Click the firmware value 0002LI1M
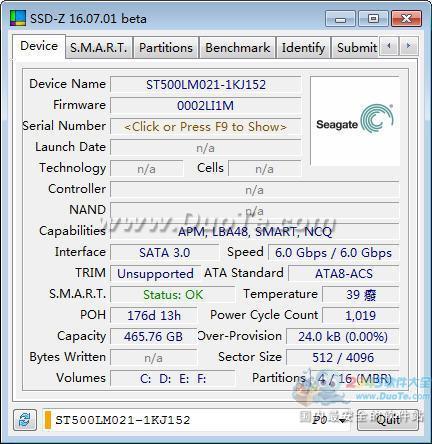The height and width of the screenshot is (444, 432). pyautogui.click(x=206, y=106)
